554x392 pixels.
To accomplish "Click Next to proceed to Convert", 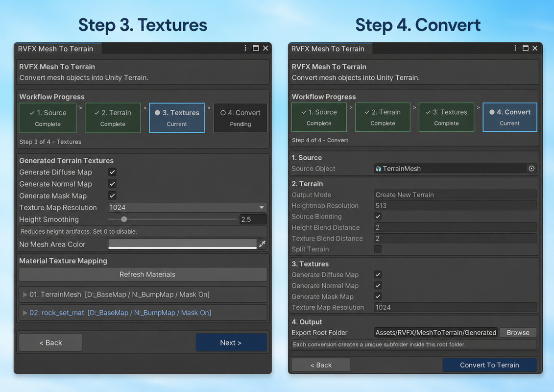I will tap(231, 343).
